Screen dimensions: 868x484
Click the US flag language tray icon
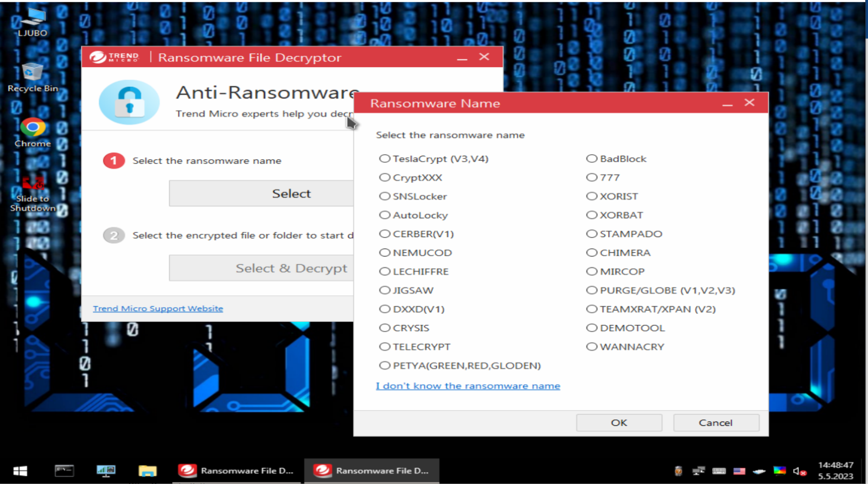coord(739,471)
